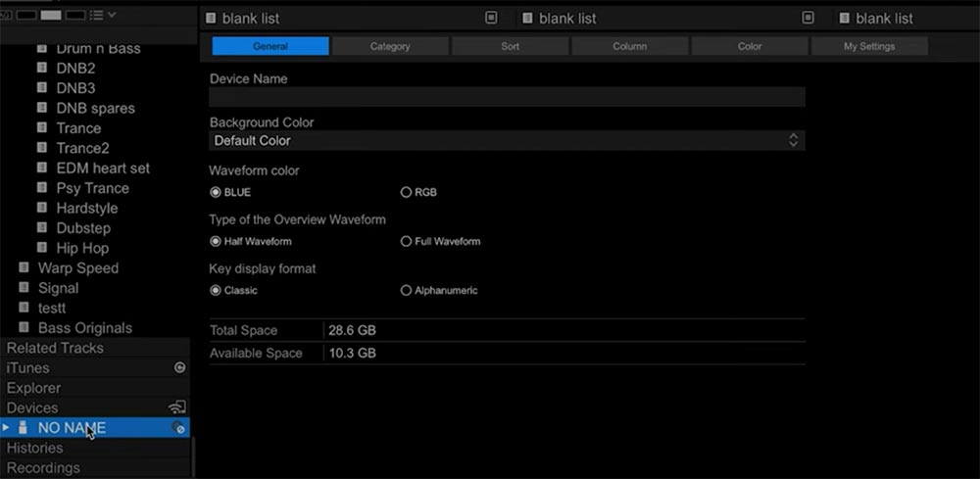This screenshot has height=479, width=980.
Task: Open the Histories section
Action: [x=35, y=448]
